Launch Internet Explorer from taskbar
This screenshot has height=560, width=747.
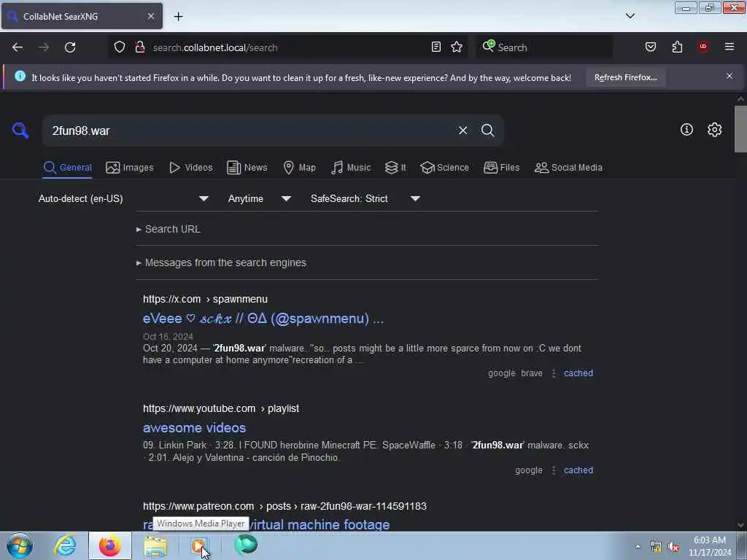coord(65,545)
